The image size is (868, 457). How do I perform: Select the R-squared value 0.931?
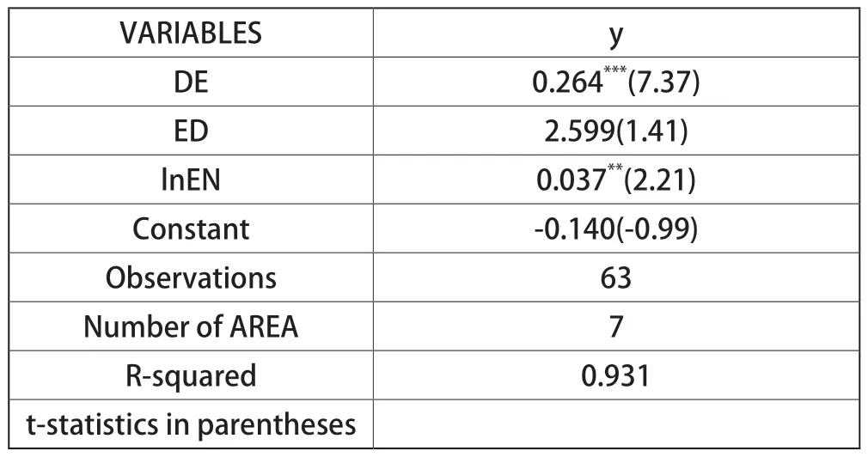coord(616,375)
